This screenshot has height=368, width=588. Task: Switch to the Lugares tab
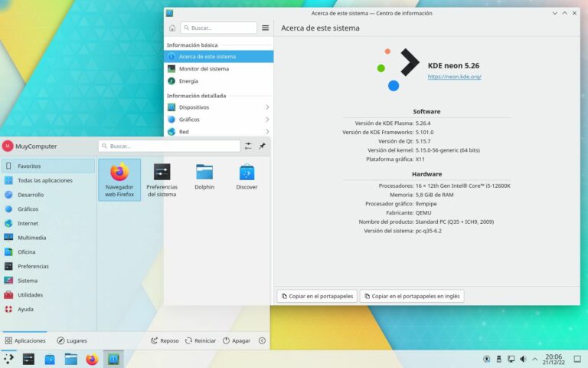(72, 340)
